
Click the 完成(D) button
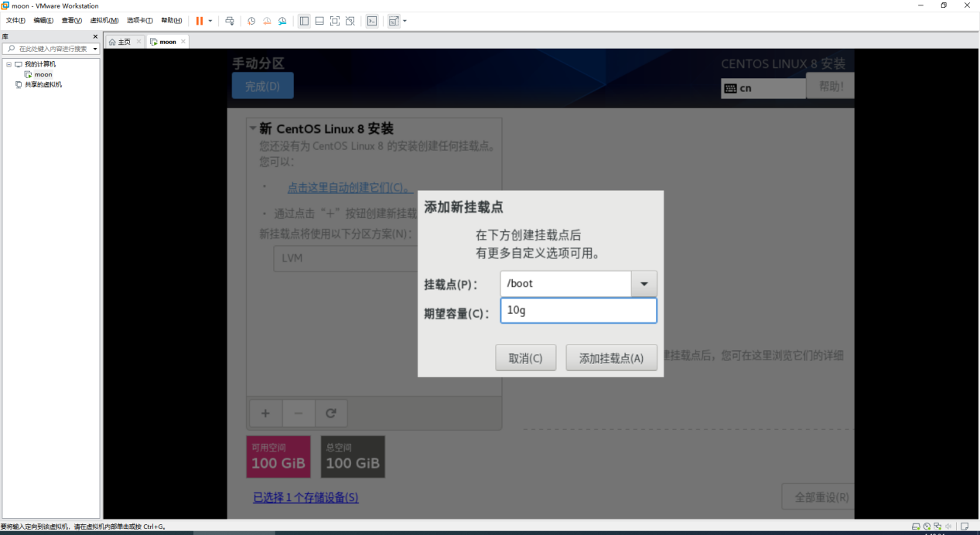(263, 86)
